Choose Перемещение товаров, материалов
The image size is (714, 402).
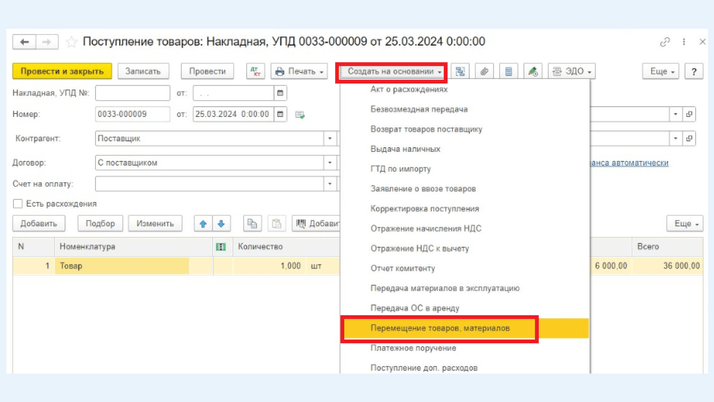point(465,328)
